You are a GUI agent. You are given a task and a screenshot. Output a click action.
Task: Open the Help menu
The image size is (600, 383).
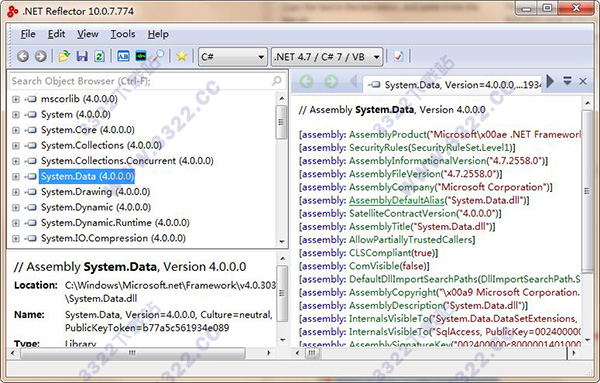point(158,34)
